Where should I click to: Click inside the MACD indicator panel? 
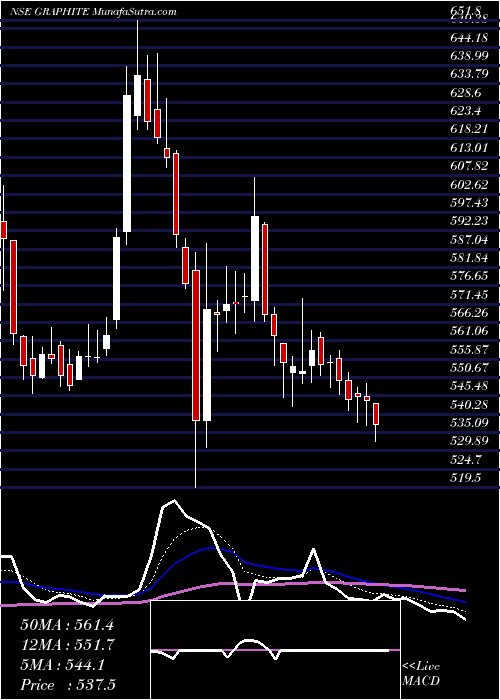pyautogui.click(x=275, y=650)
